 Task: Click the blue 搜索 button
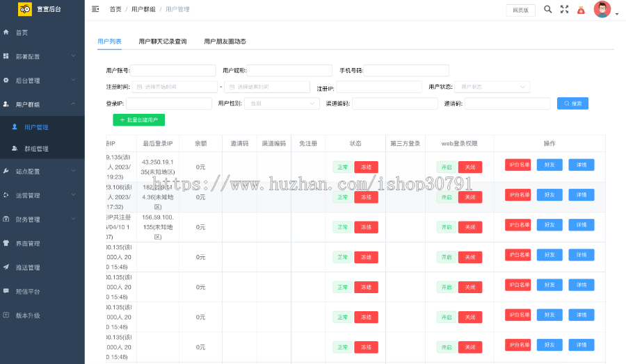[x=572, y=103]
